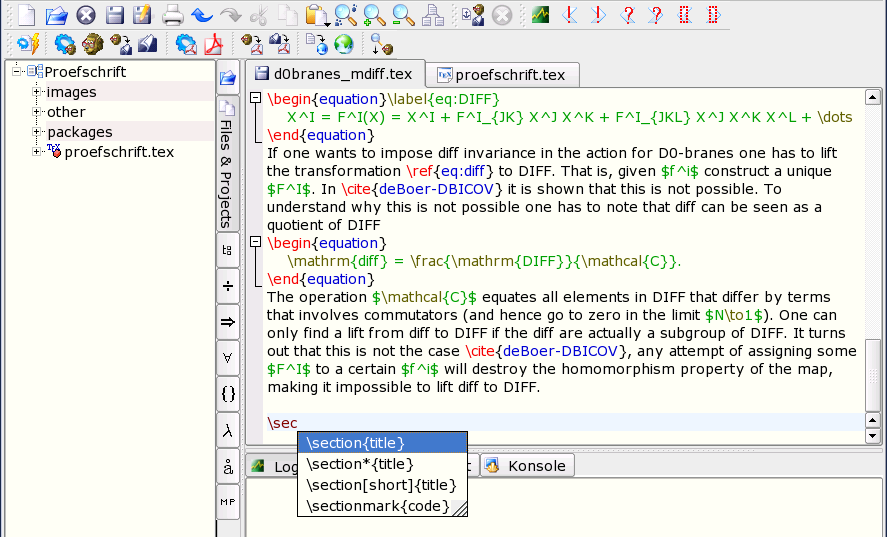This screenshot has height=537, width=887.
Task: Undo the last edit with the blue arrow
Action: click(x=201, y=15)
